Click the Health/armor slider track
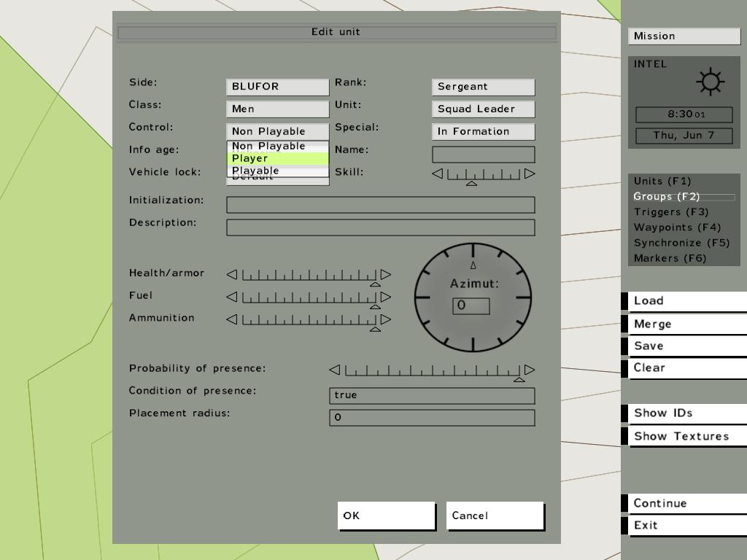 (309, 275)
